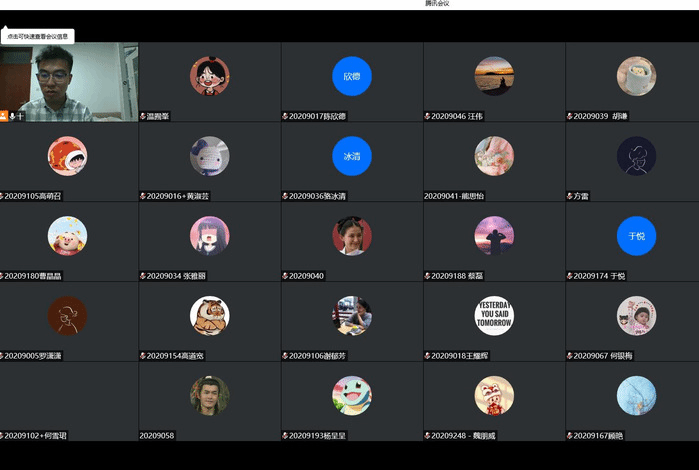Viewport: 699px width, 470px height.
Task: Click the muted mic icon beside 20209188 蔡磊
Action: [427, 275]
